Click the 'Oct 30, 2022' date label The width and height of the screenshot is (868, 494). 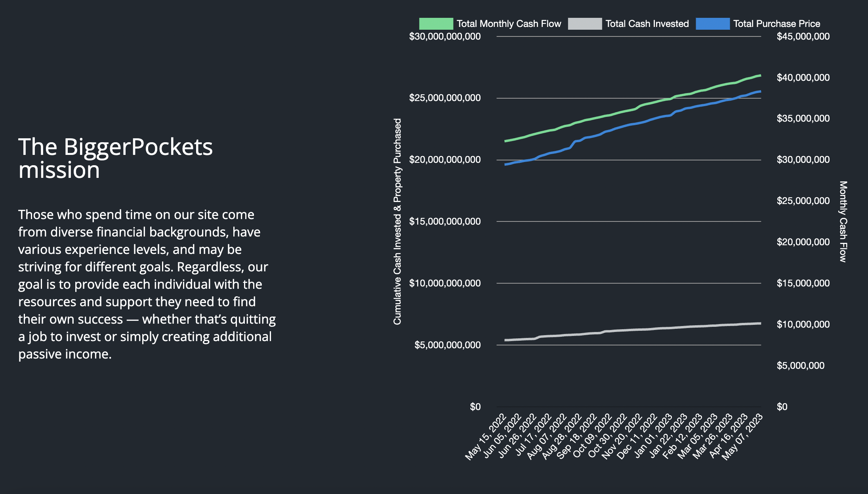(x=607, y=436)
